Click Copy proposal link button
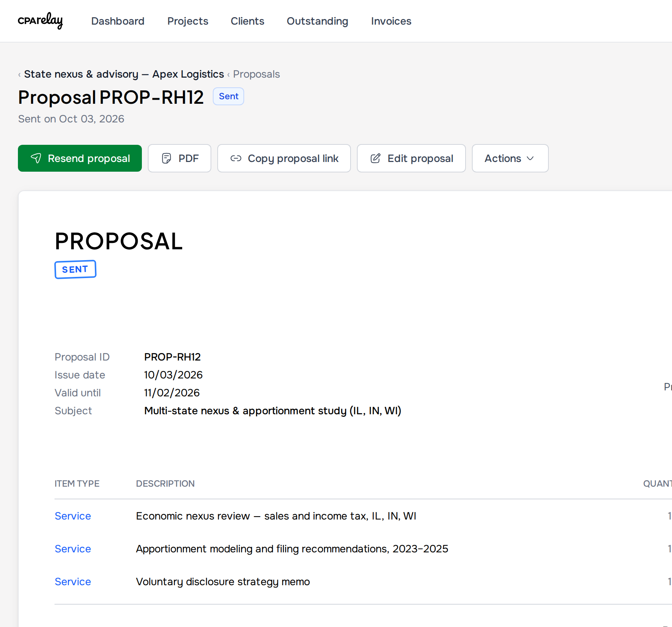The height and width of the screenshot is (627, 672). pyautogui.click(x=284, y=158)
